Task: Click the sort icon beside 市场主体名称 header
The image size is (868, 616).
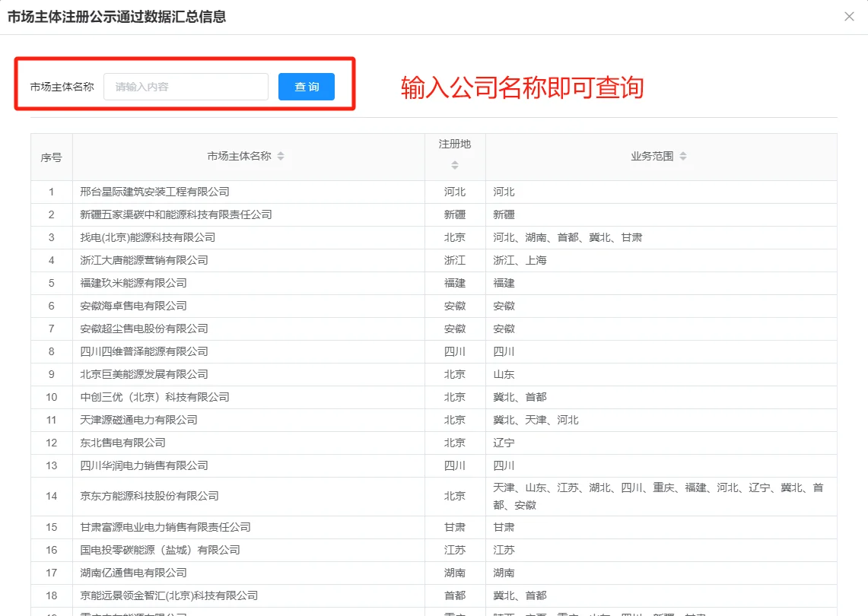Action: [x=281, y=156]
